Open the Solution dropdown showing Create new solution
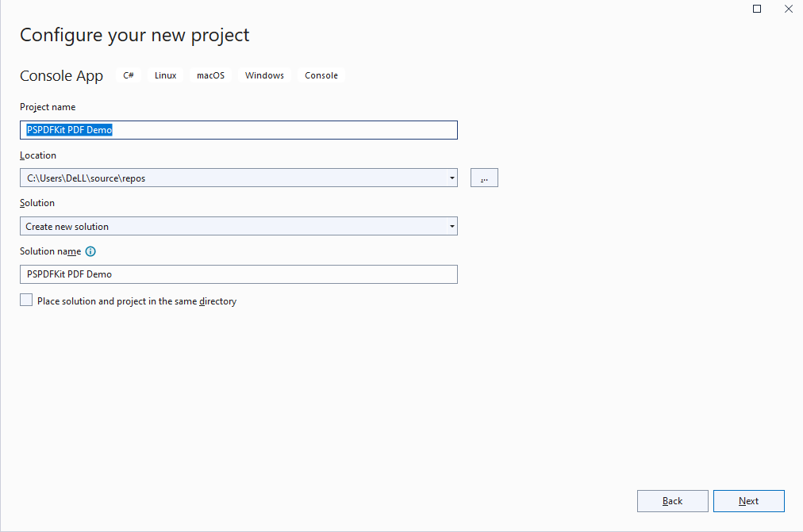Screen dimensions: 803x532 point(453,226)
